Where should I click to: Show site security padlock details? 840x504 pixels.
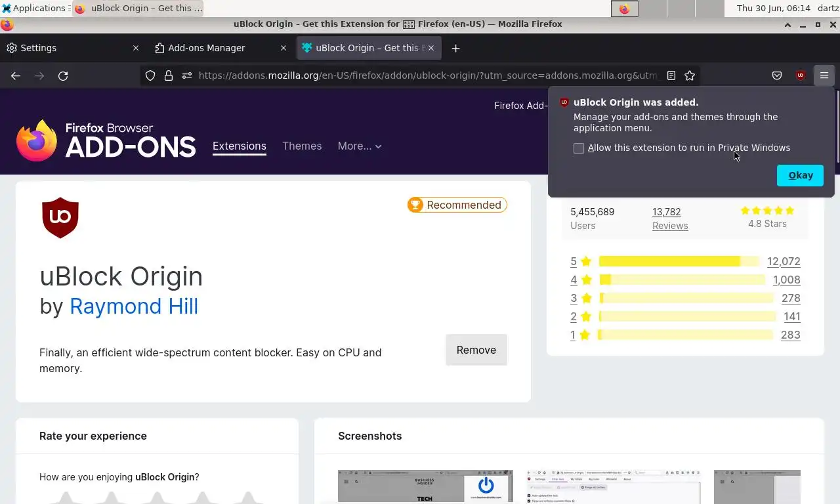point(169,75)
